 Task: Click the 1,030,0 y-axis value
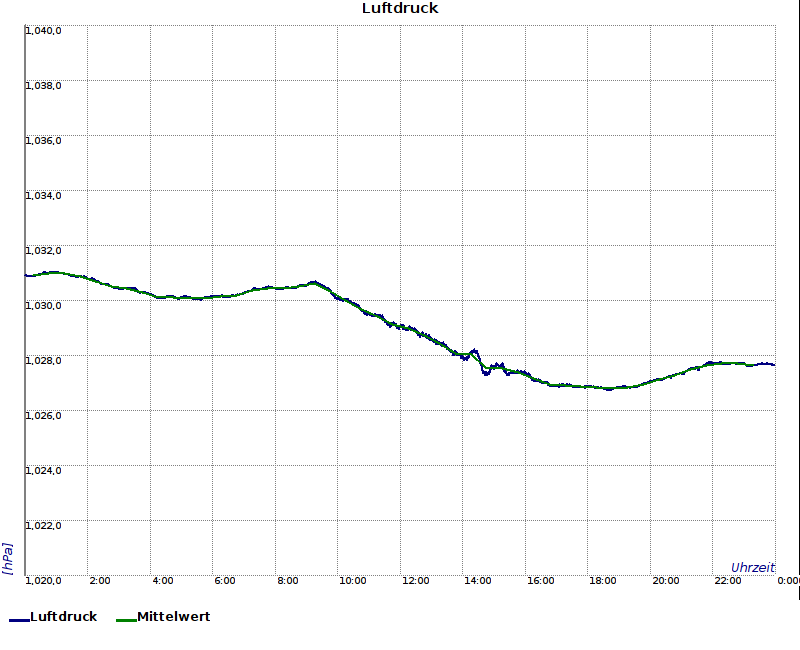tap(43, 306)
